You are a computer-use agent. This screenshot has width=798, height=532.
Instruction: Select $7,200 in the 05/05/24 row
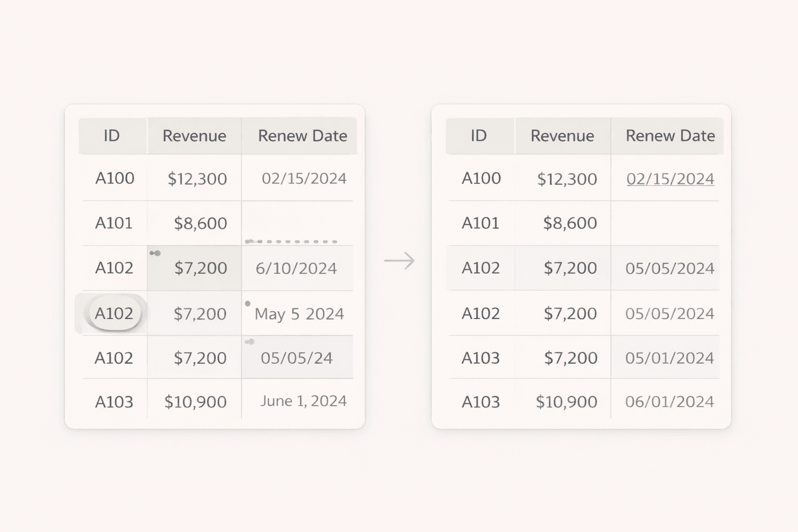coord(200,358)
